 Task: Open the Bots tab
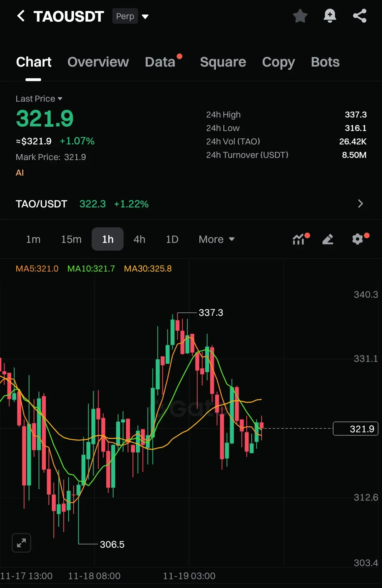coord(325,62)
